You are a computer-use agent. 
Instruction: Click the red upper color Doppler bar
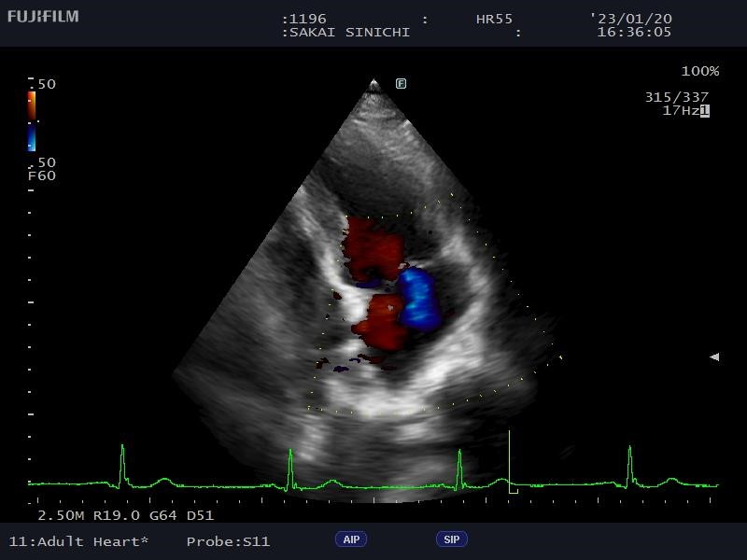pos(32,105)
